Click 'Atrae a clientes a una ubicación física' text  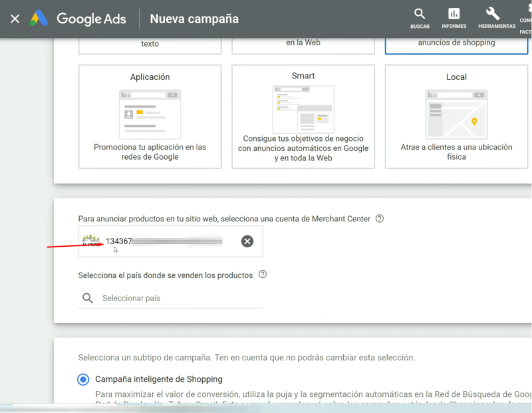(456, 152)
